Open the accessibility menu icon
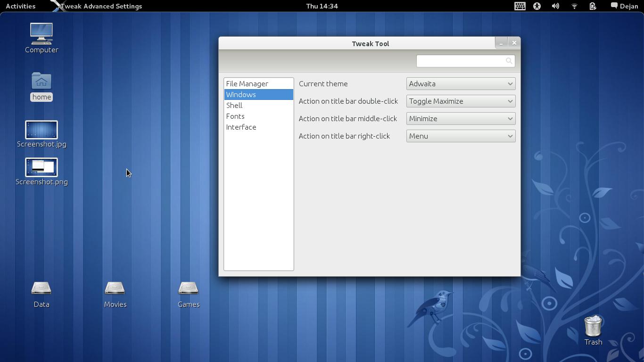 tap(537, 6)
